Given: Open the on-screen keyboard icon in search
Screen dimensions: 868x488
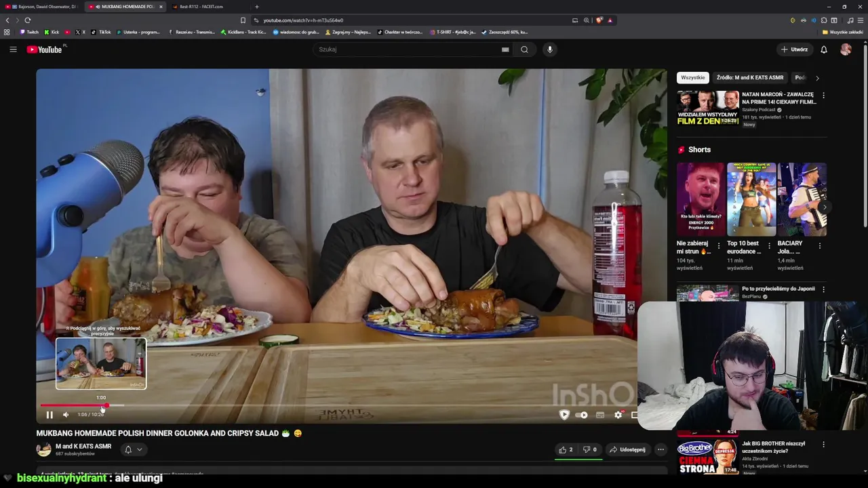Looking at the screenshot, I should (x=505, y=49).
